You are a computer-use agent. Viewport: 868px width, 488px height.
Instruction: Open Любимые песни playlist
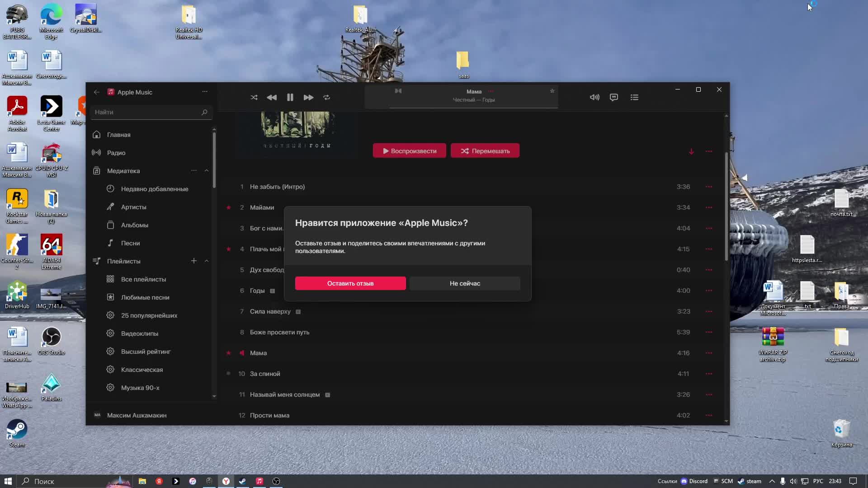pyautogui.click(x=145, y=297)
